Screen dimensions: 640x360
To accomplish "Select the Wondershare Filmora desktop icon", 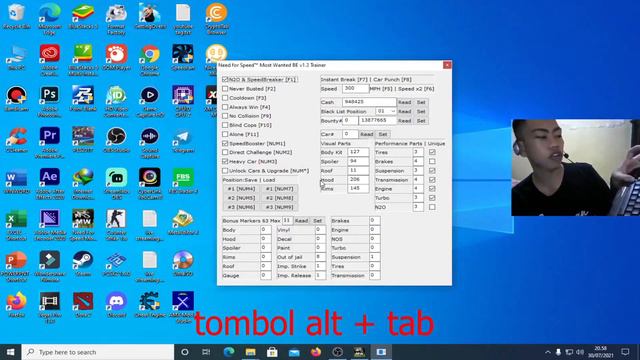I will (49, 266).
